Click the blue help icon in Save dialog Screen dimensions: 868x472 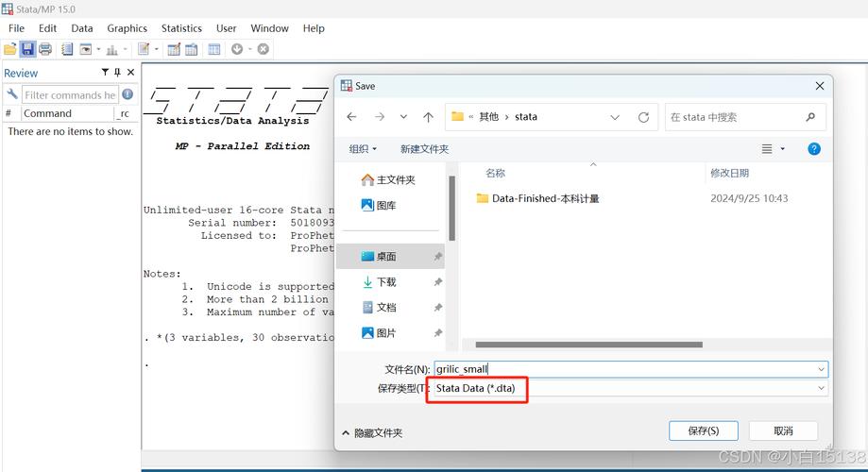(x=814, y=149)
